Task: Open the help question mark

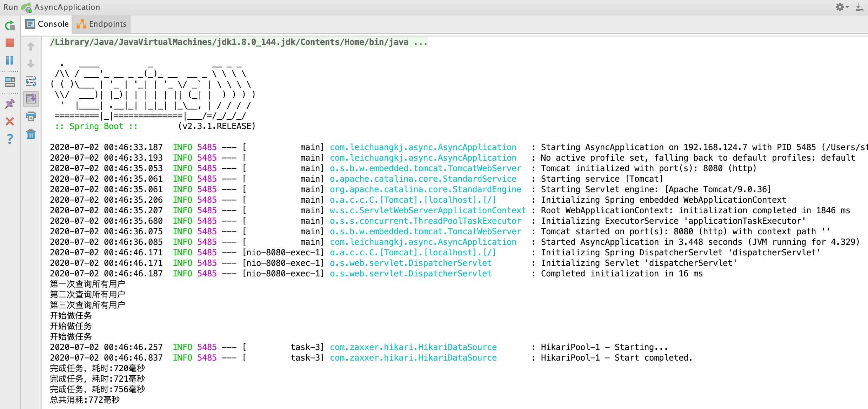Action: [x=10, y=139]
